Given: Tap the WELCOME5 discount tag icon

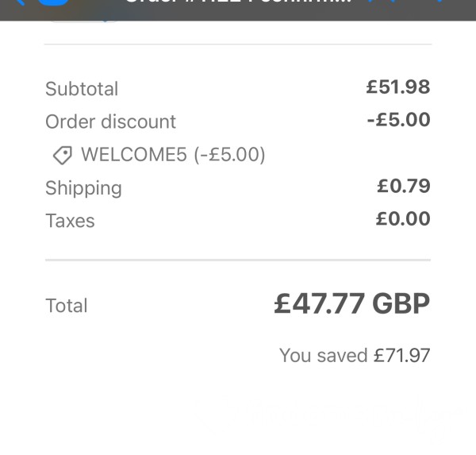Looking at the screenshot, I should (x=63, y=155).
